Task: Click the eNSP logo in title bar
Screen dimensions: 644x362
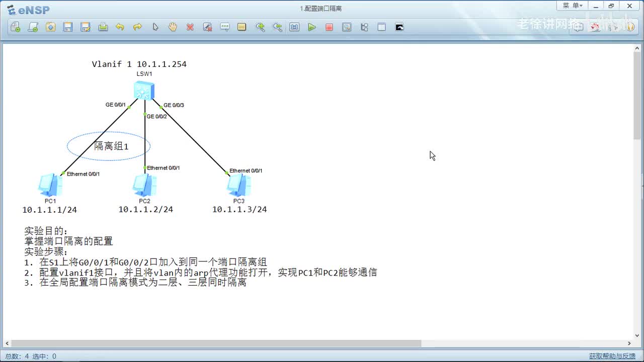Action: coord(28,10)
